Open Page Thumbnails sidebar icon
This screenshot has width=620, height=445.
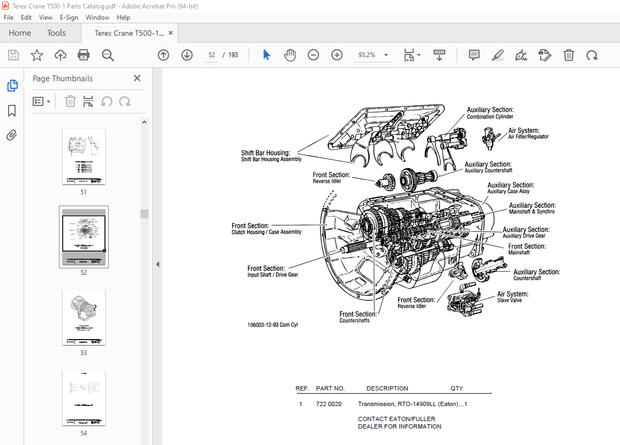click(x=12, y=85)
